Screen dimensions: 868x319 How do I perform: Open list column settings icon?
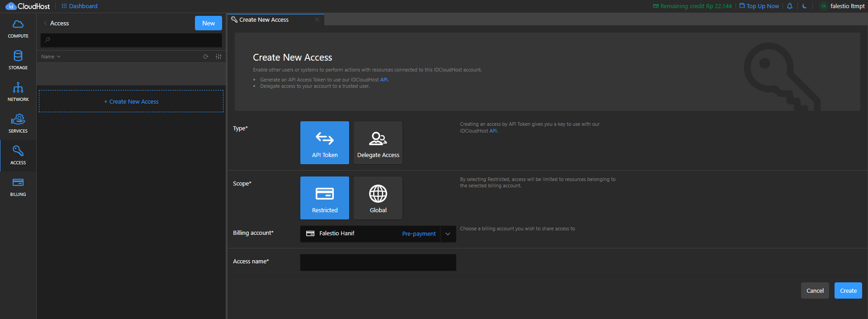click(x=218, y=57)
